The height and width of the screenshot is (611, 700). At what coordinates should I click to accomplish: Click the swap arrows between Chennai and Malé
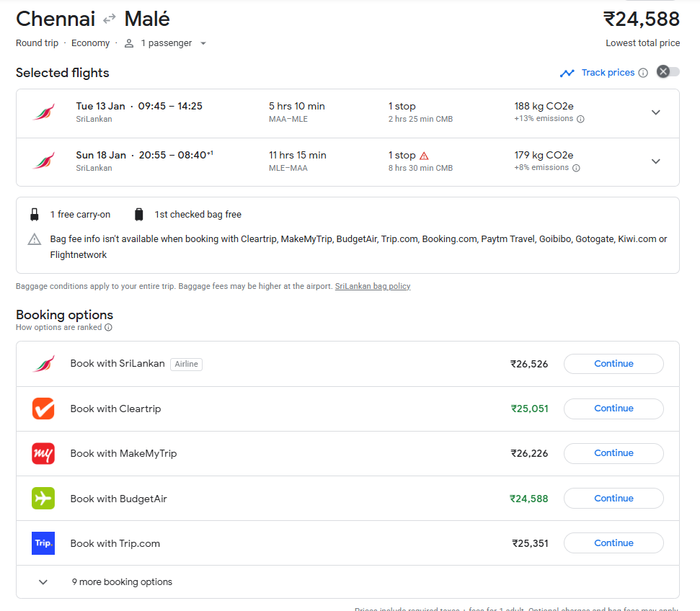coord(110,19)
